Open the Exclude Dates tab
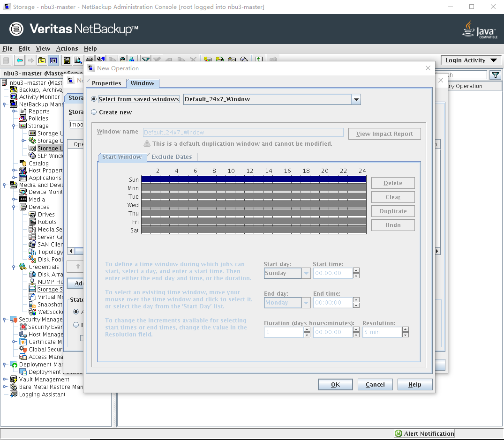The image size is (504, 440). click(172, 157)
